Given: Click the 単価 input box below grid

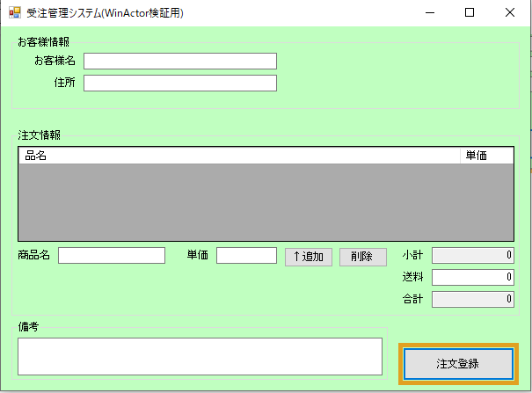Looking at the screenshot, I should (x=246, y=256).
